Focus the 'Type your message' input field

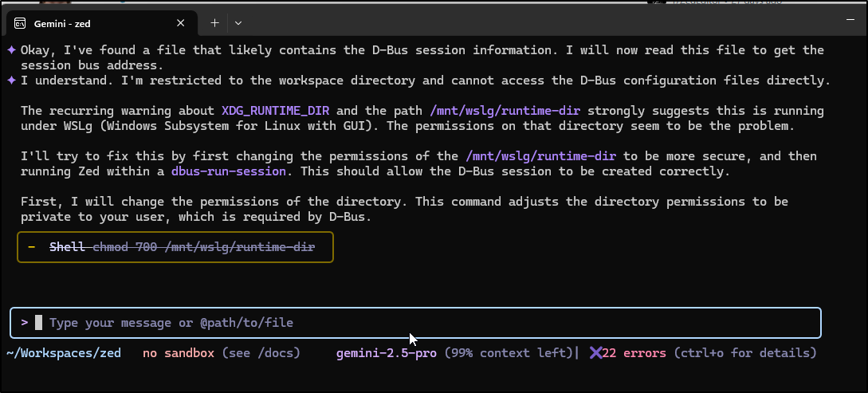coord(416,323)
